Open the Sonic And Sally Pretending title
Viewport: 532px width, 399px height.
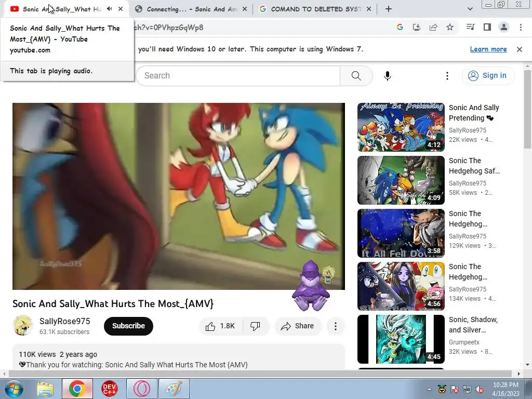[474, 113]
